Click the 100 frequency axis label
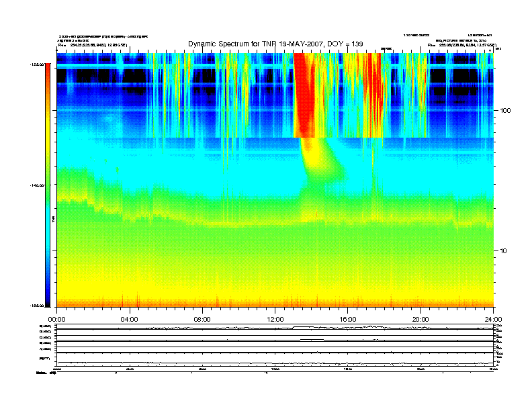 [505, 111]
